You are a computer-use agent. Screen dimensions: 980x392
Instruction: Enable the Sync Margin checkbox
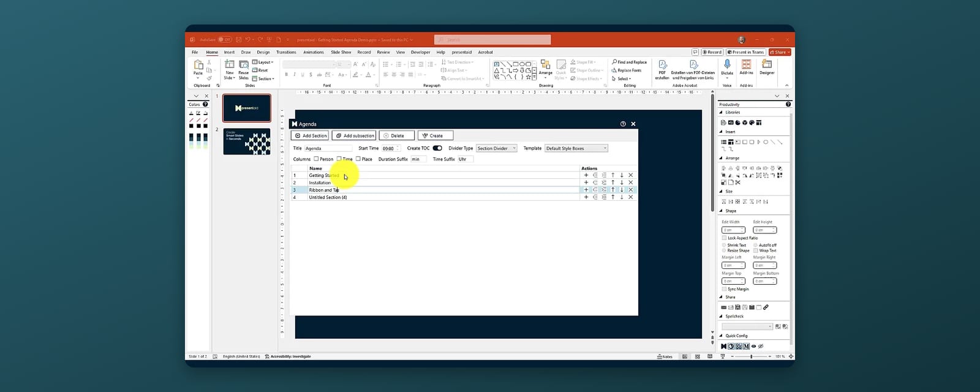pyautogui.click(x=724, y=289)
